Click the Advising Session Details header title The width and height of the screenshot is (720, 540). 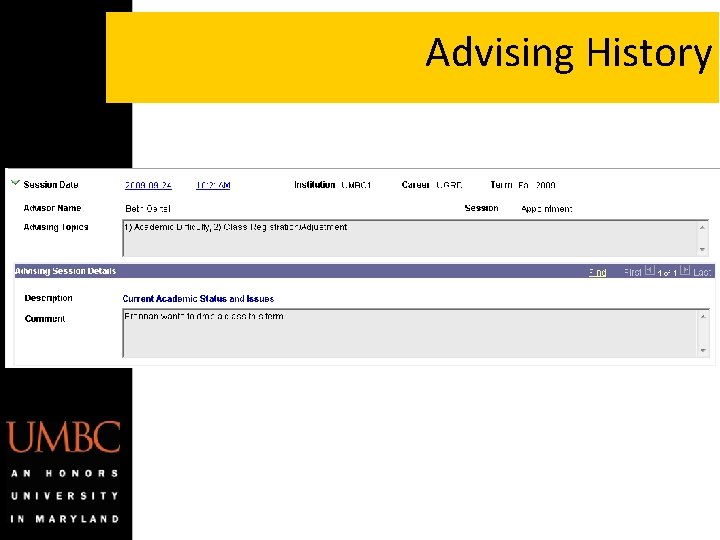coord(65,271)
